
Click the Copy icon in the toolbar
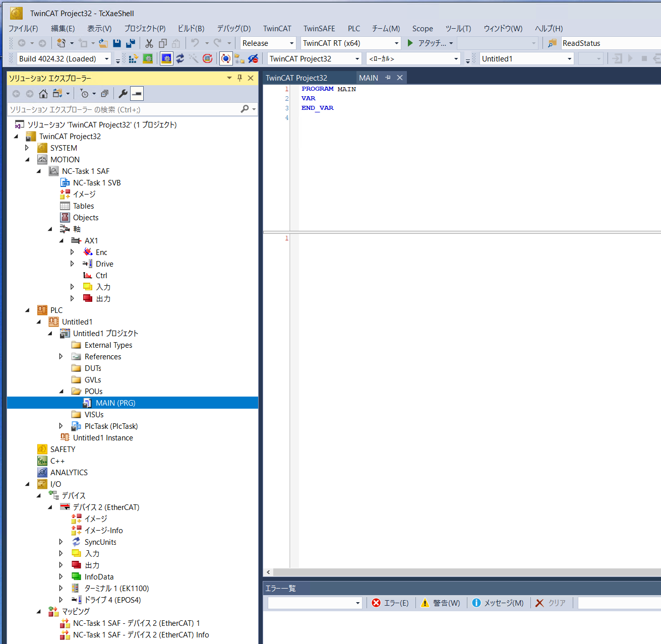click(x=163, y=43)
